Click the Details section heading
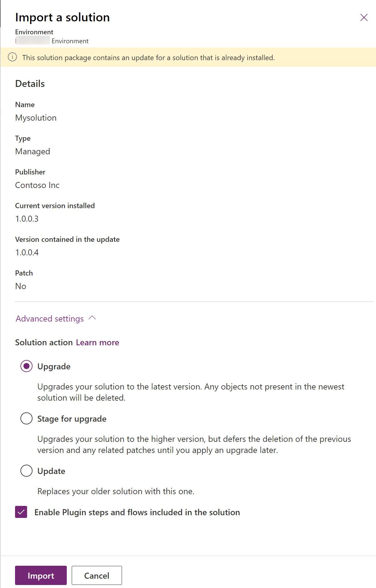The height and width of the screenshot is (588, 376). click(x=30, y=84)
